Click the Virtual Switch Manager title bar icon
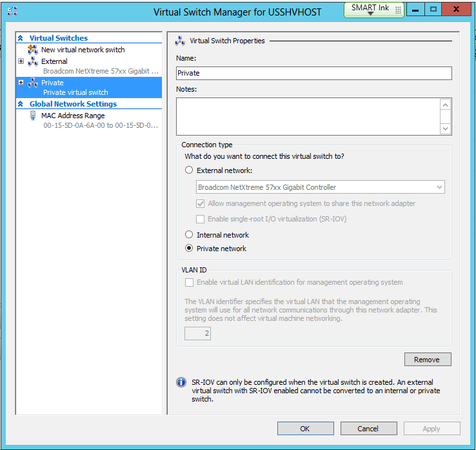476x450 pixels. click(x=12, y=12)
